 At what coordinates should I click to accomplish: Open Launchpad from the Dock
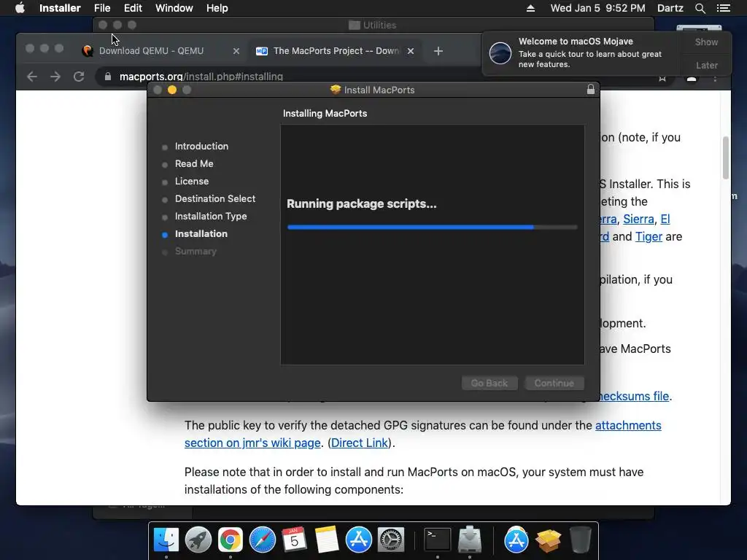tap(198, 540)
